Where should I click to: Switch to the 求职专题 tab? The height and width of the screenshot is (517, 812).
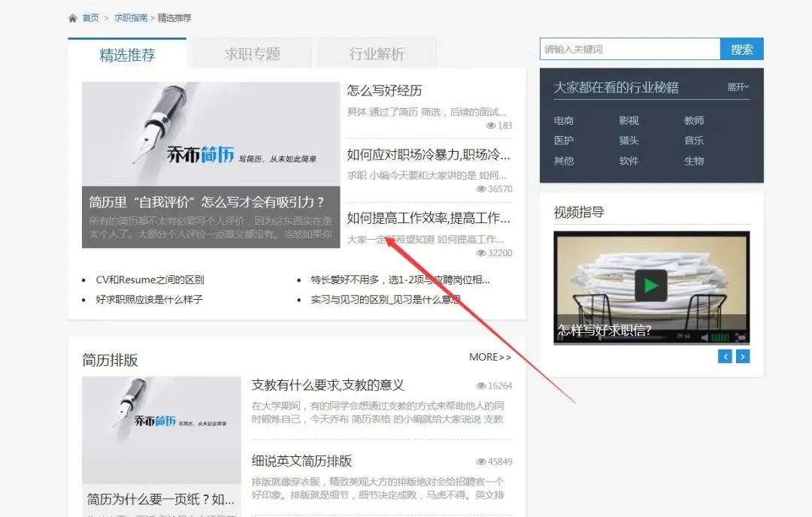(x=252, y=54)
